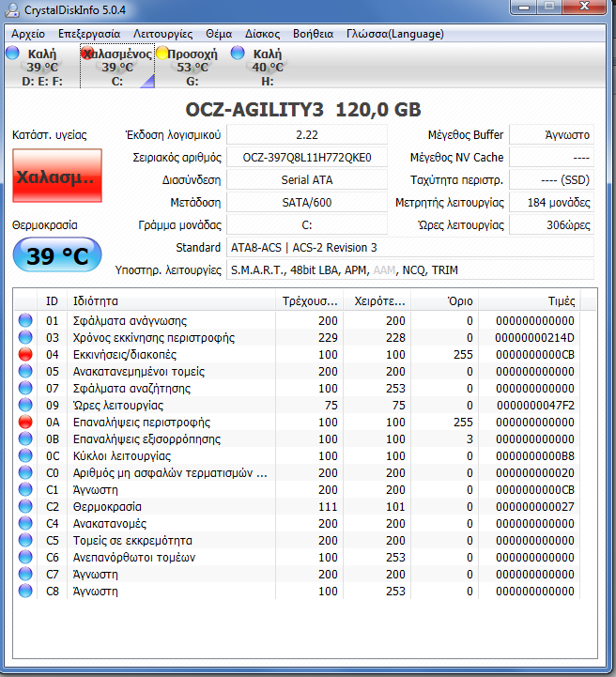Open the Επεξεργασία menu
The image size is (616, 677).
point(89,34)
